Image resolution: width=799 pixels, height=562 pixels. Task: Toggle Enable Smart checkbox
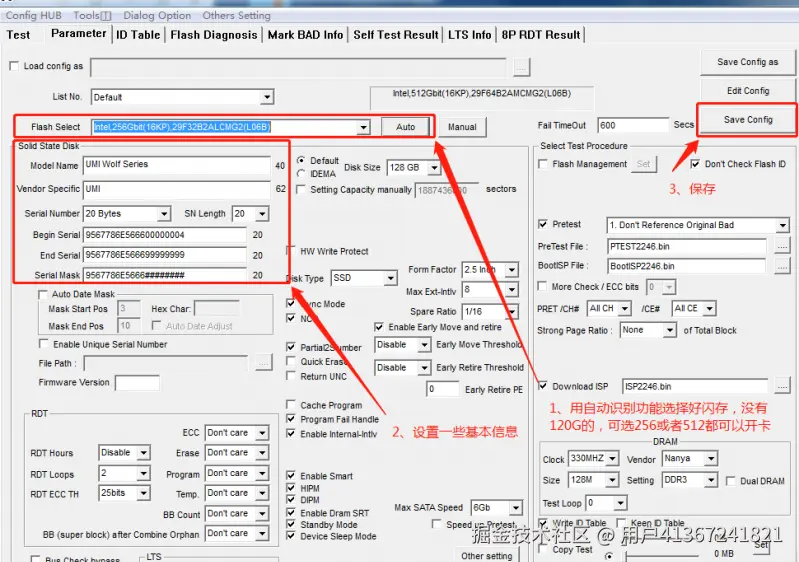click(291, 475)
